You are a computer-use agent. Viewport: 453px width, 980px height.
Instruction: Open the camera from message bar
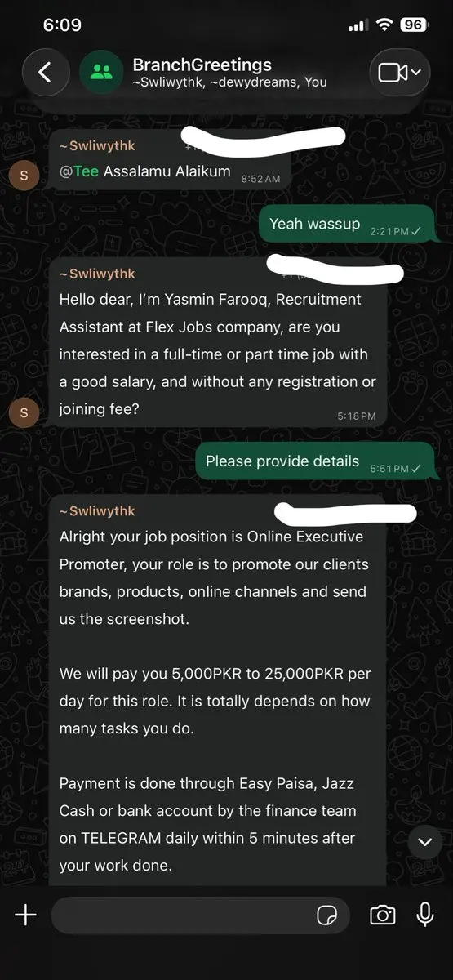(382, 915)
